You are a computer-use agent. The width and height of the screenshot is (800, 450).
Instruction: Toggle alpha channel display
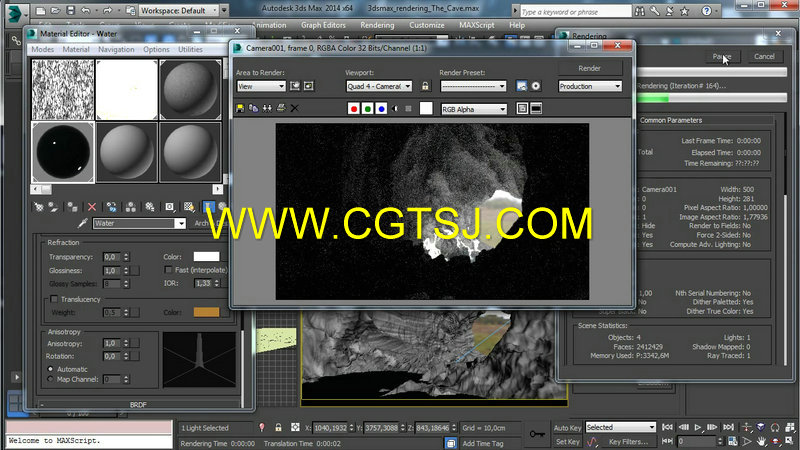coord(395,108)
